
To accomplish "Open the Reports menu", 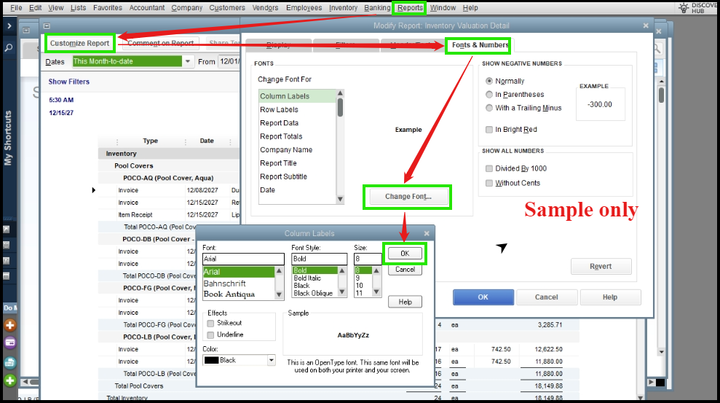I will (x=410, y=8).
